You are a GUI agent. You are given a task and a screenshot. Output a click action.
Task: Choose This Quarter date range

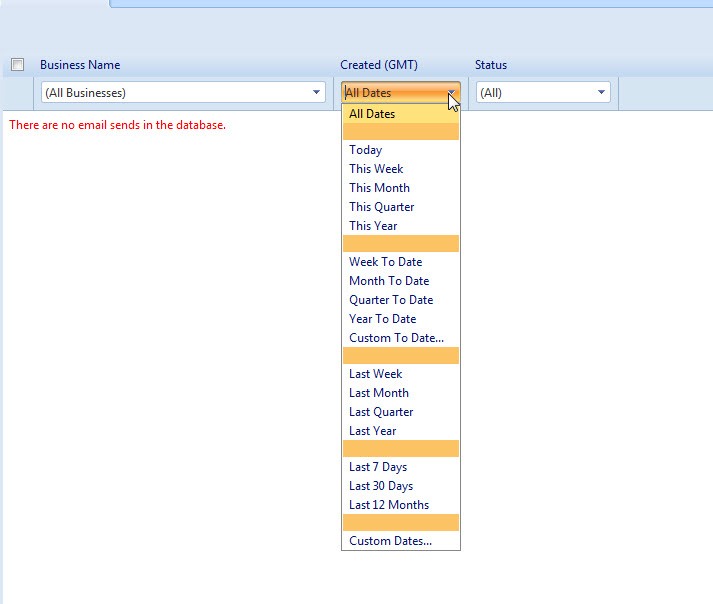pos(381,207)
